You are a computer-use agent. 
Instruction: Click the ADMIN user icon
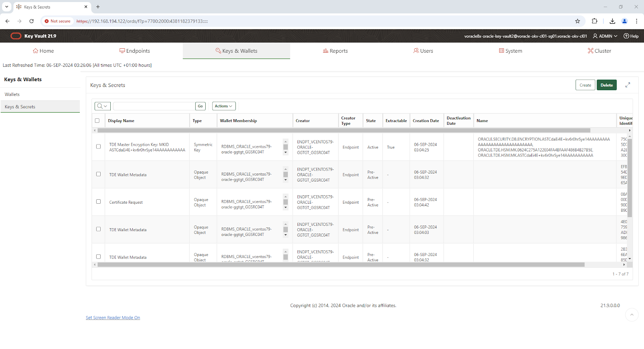[595, 36]
